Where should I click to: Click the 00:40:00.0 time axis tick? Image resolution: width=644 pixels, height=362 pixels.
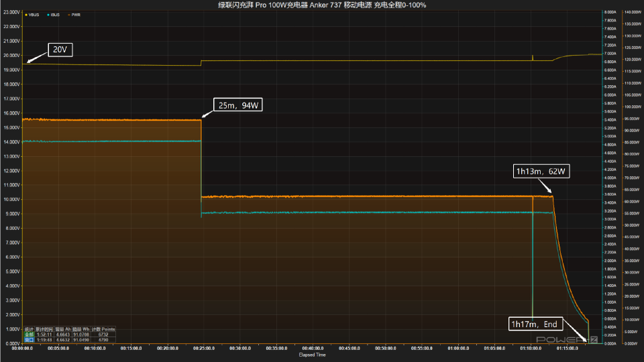point(313,349)
